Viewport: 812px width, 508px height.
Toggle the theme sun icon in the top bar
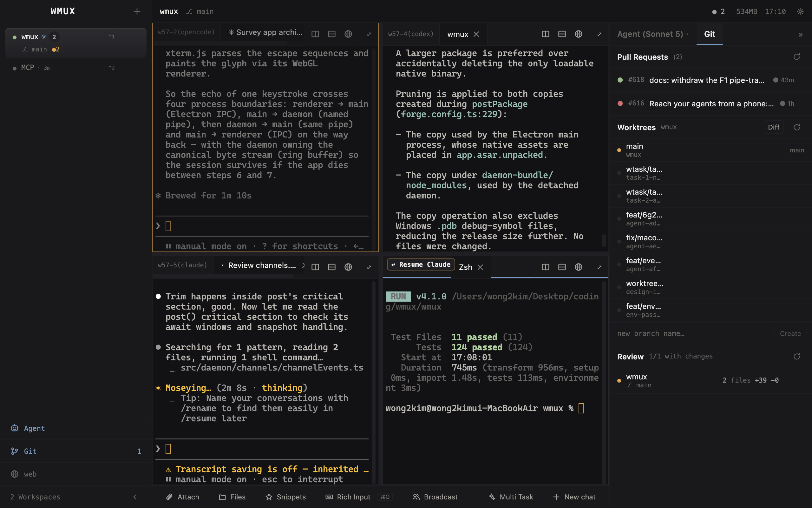(800, 11)
